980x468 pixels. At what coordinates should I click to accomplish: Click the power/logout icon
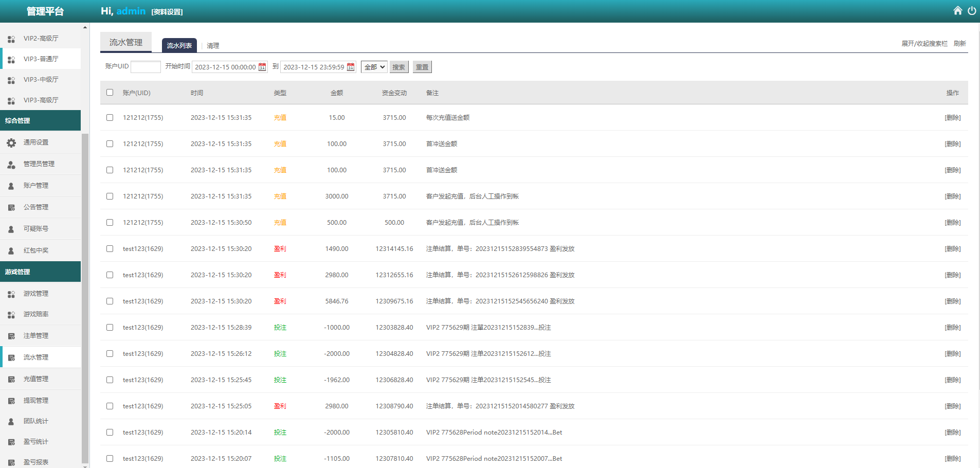[972, 10]
